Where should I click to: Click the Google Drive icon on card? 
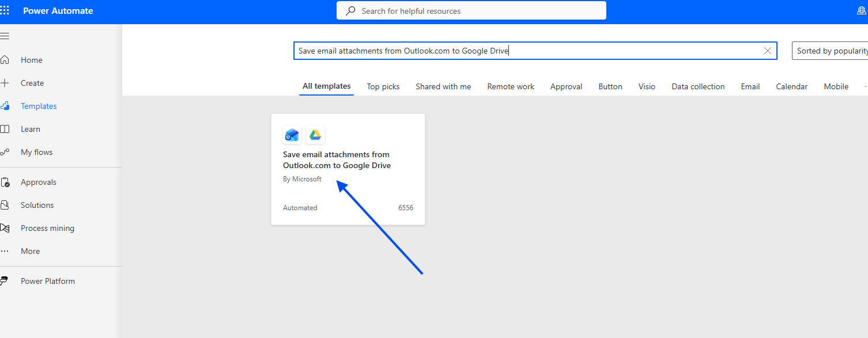315,135
